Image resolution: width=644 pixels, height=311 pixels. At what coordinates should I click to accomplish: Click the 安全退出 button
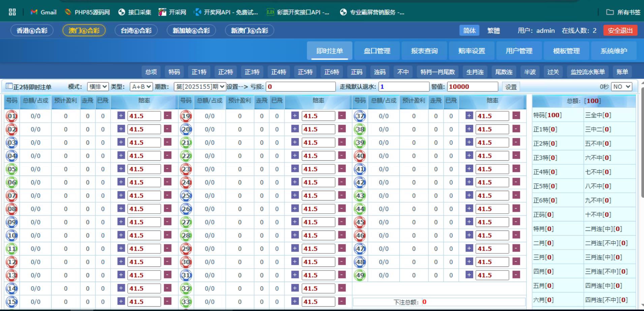(620, 30)
